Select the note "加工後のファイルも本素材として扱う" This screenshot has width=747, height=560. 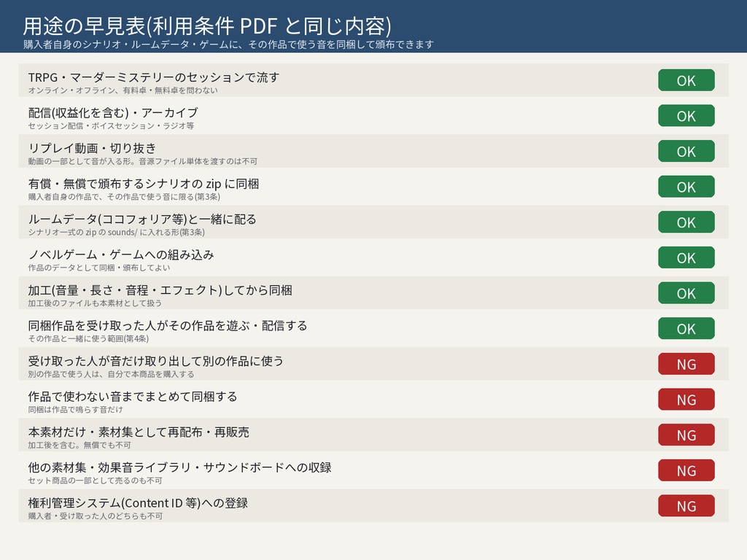tap(95, 303)
